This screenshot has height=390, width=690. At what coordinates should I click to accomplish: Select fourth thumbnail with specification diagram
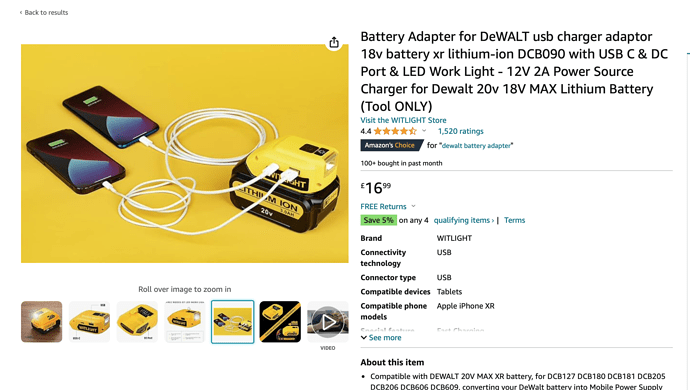(x=185, y=322)
